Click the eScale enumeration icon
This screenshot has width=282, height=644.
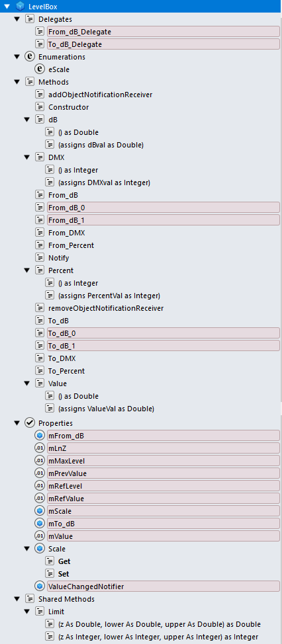[x=40, y=69]
